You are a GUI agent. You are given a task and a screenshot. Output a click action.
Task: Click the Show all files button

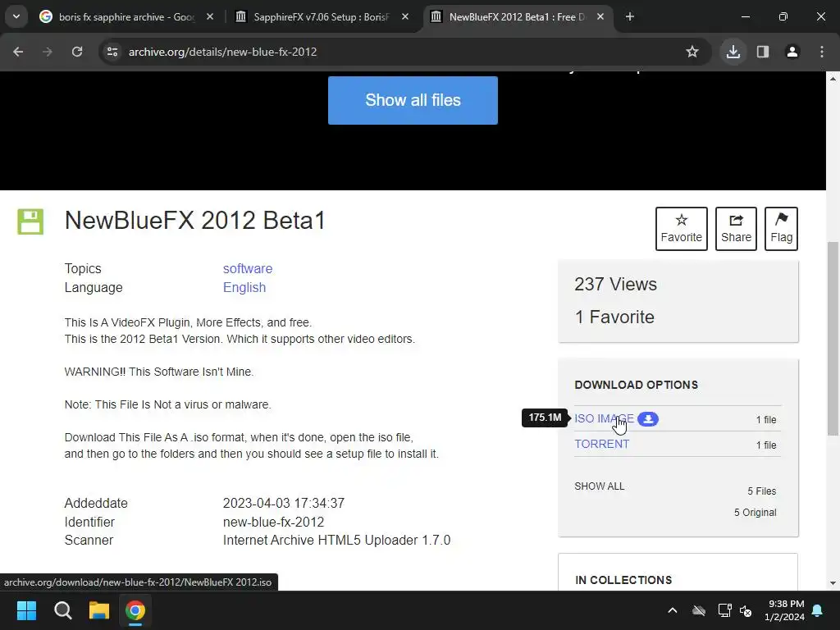click(x=413, y=100)
